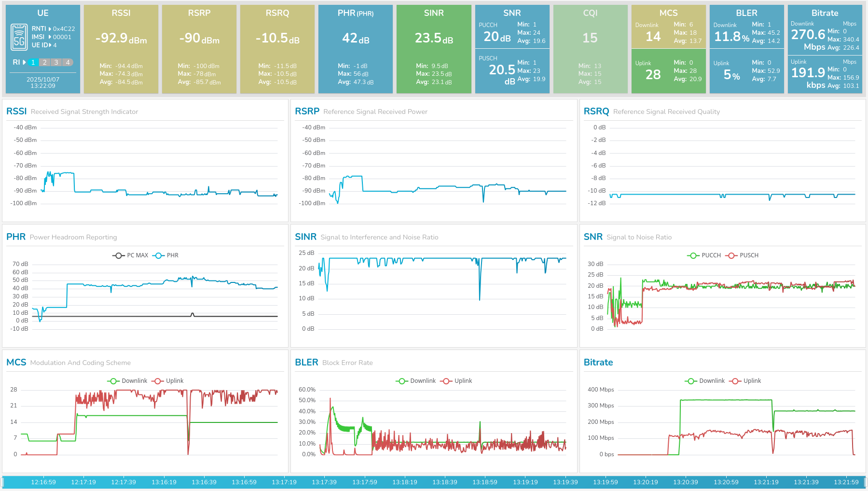Click the 5G phone icon in UE panel
This screenshot has width=868, height=491.
(x=19, y=37)
